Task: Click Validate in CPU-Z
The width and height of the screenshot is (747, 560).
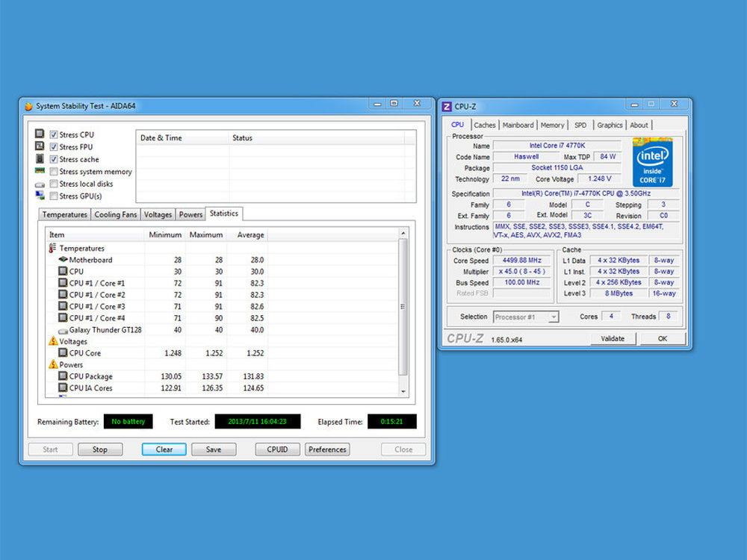Action: click(x=613, y=338)
